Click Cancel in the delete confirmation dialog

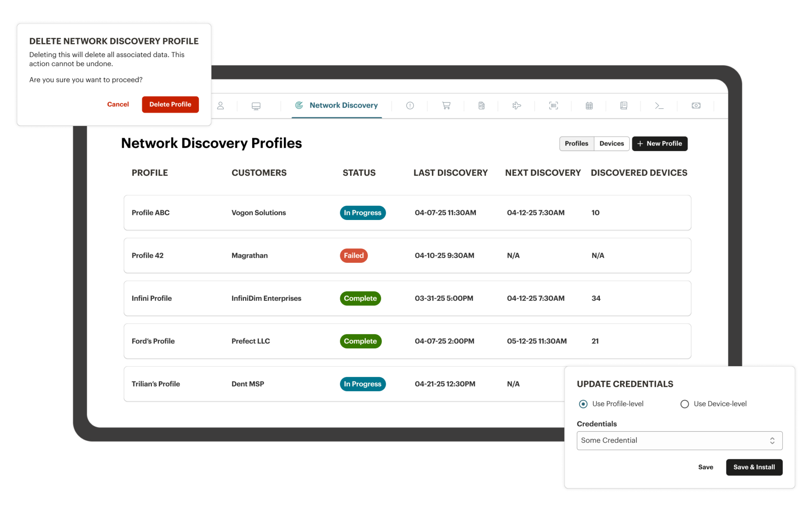[x=118, y=104]
